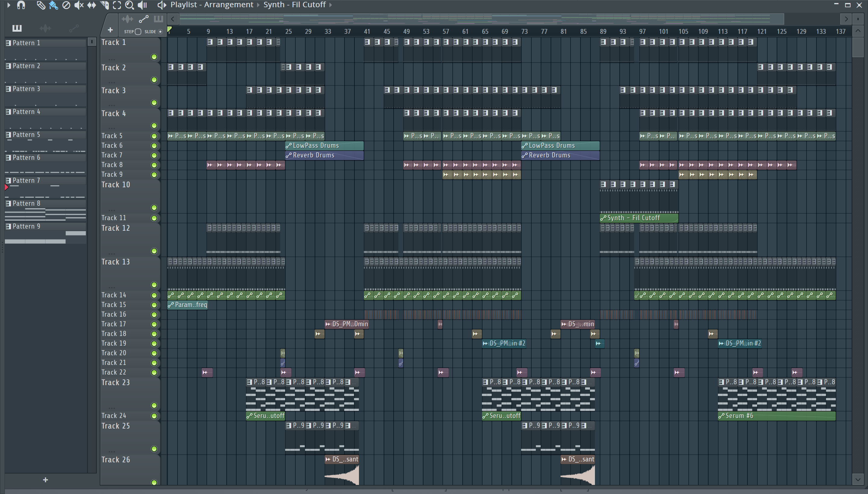Select Pattern 9 in the picker
Screen dimensions: 868x494
46,226
